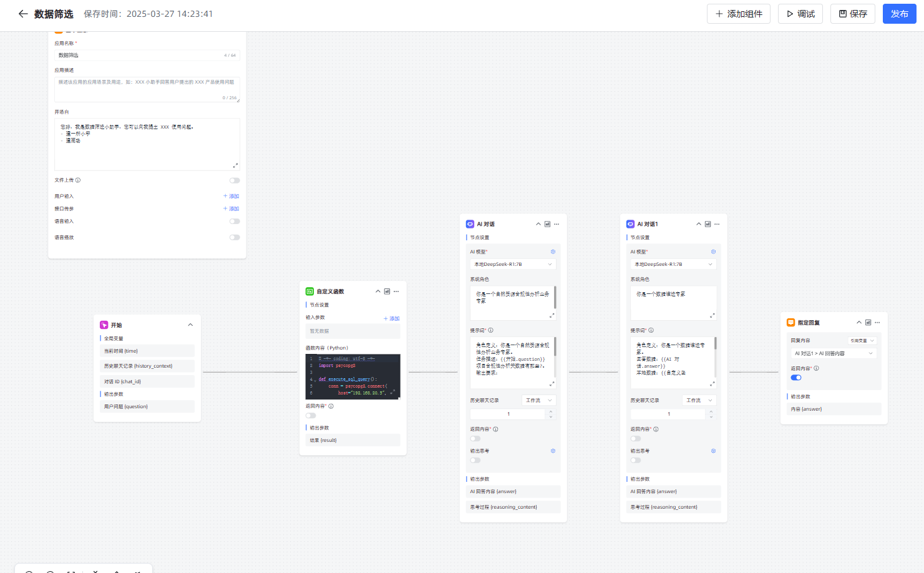Screen dimensions: 924x573
Task: Click the AI 对话 node icon
Action: pyautogui.click(x=470, y=224)
